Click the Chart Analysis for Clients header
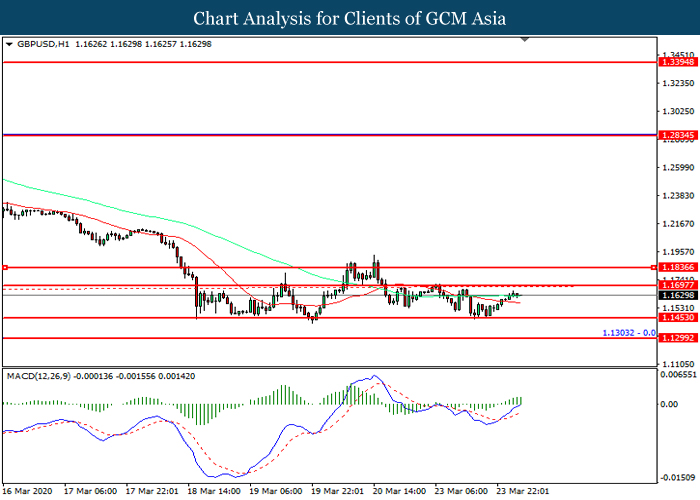This screenshot has height=500, width=700. pos(350,18)
